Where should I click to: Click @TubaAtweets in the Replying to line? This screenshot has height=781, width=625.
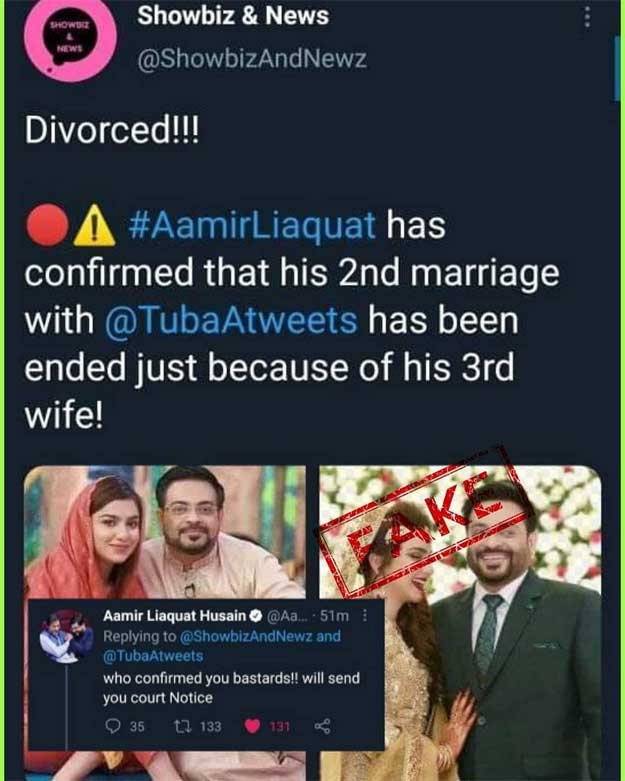click(x=153, y=656)
